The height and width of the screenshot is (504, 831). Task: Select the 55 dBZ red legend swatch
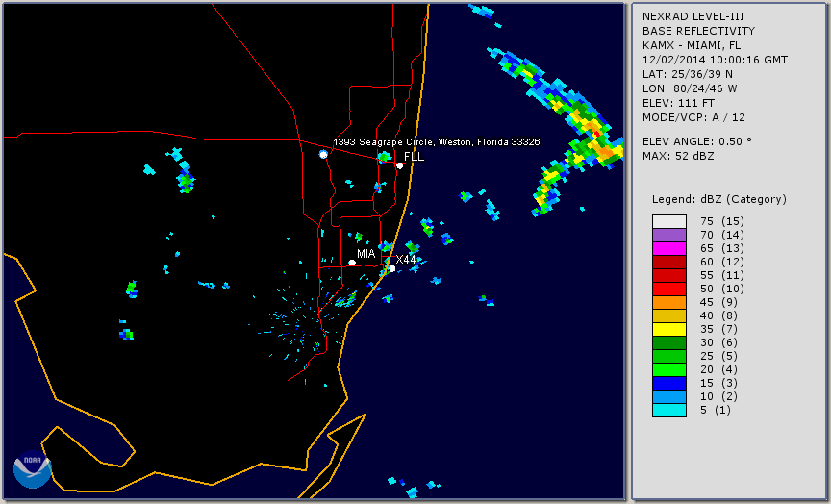[x=669, y=276]
